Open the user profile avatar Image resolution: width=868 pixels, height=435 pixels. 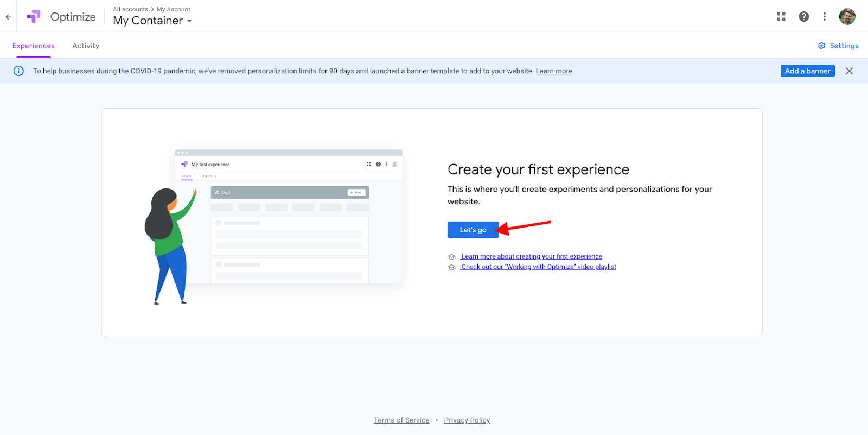point(847,17)
